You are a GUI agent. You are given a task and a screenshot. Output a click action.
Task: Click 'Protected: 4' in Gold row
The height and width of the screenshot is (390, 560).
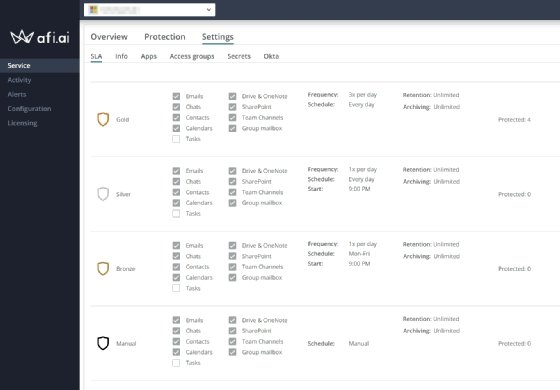tap(514, 120)
